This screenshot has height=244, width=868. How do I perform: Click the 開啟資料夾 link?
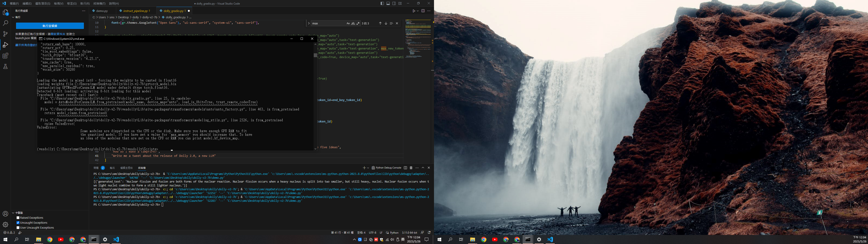tap(58, 34)
